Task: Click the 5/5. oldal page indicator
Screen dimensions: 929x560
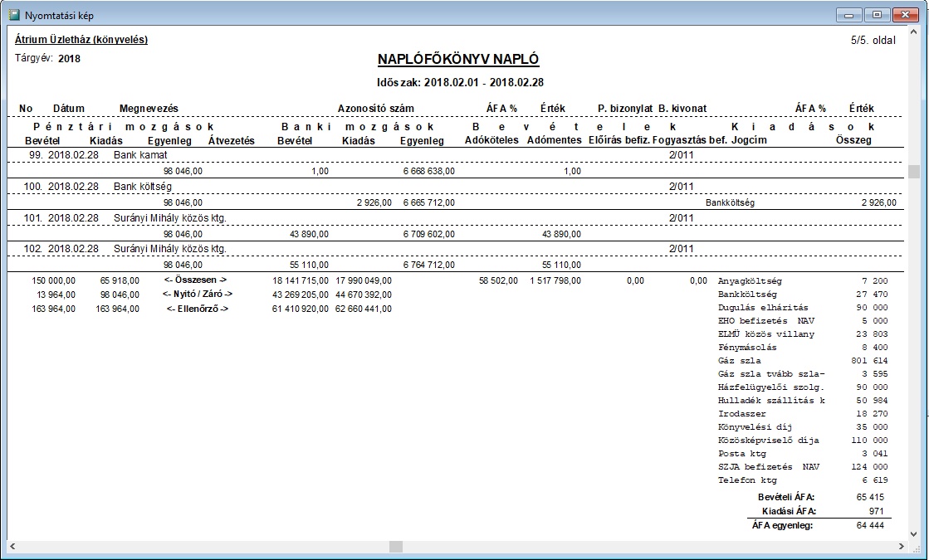Action: pos(873,40)
